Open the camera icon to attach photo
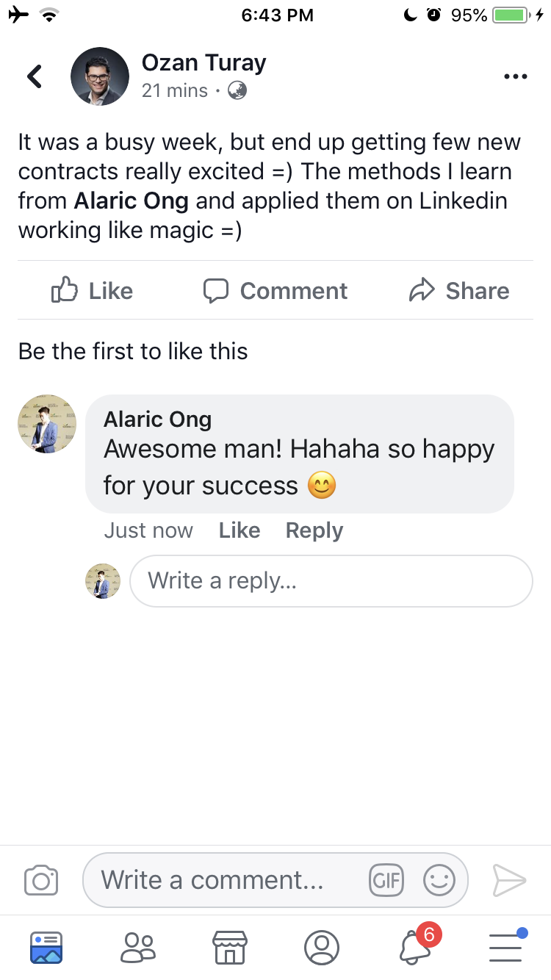Image resolution: width=551 pixels, height=980 pixels. 41,879
